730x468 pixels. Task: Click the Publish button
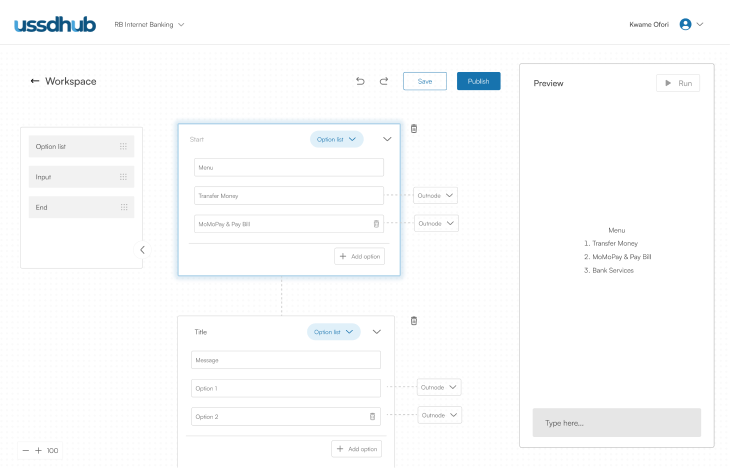pyautogui.click(x=478, y=81)
